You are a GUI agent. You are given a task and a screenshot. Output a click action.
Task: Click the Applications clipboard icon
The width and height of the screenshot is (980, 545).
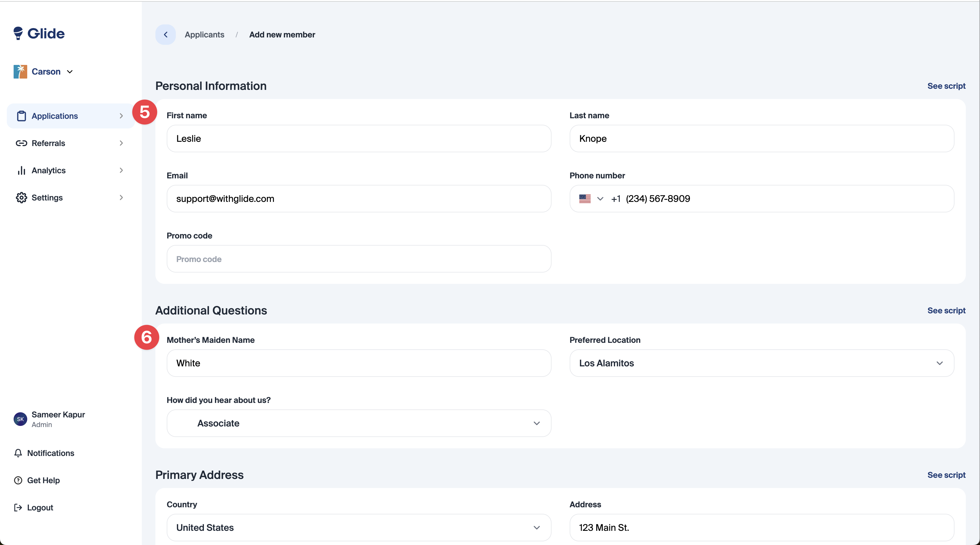click(21, 116)
